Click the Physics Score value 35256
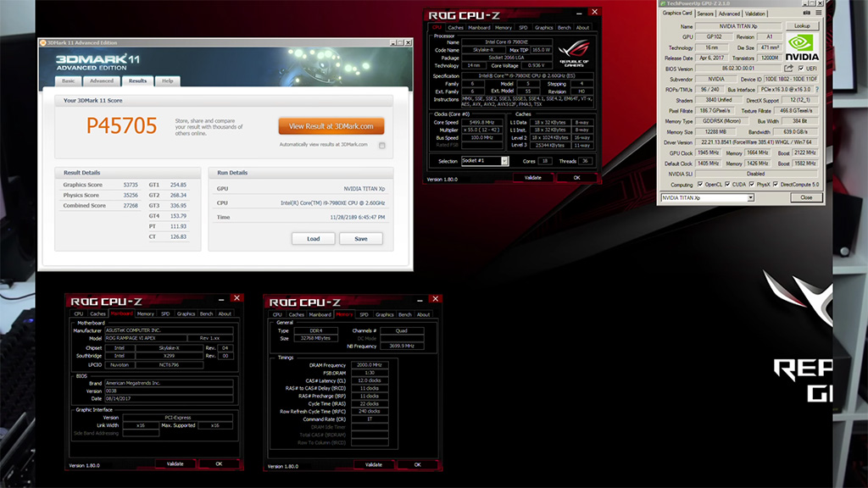The image size is (868, 488). [130, 195]
